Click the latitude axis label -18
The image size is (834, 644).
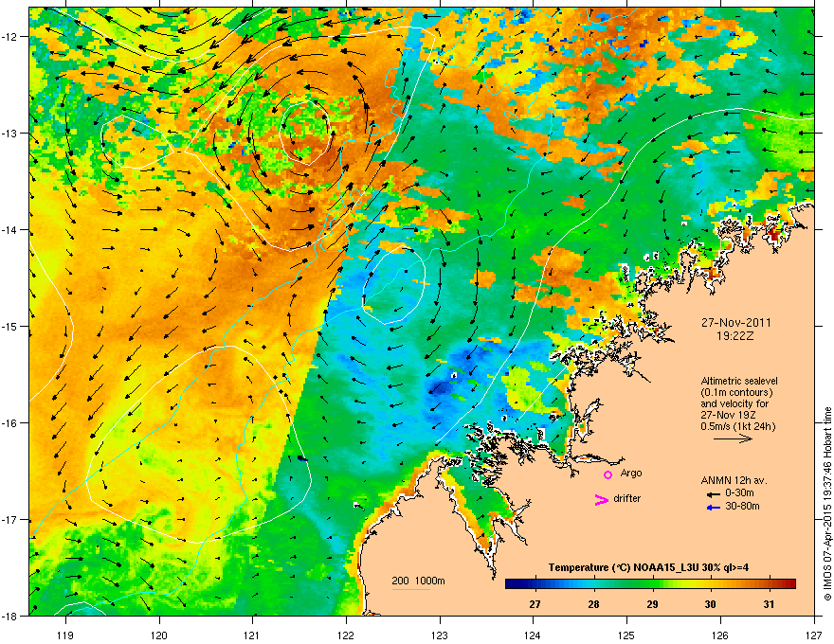(10, 616)
